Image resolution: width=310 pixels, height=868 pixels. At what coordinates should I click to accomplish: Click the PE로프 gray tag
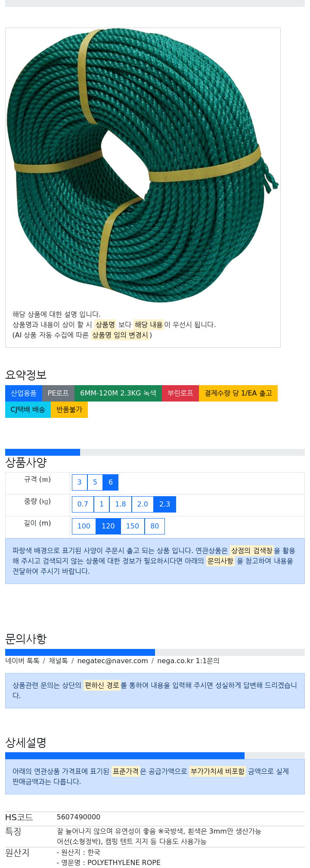pyautogui.click(x=58, y=393)
